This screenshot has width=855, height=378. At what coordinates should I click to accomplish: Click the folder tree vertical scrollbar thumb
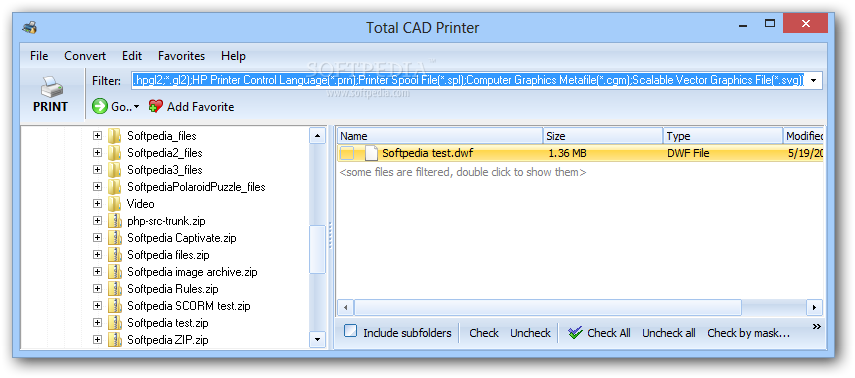click(317, 249)
